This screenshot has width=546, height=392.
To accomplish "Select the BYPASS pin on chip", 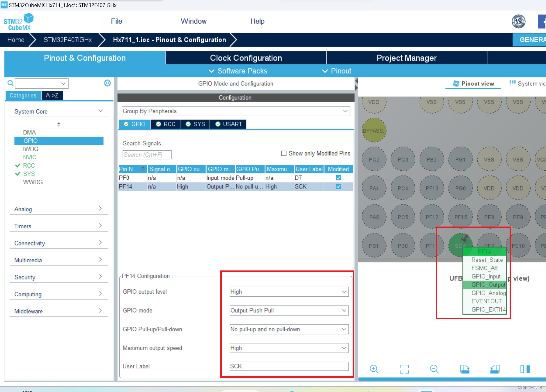I will (374, 131).
